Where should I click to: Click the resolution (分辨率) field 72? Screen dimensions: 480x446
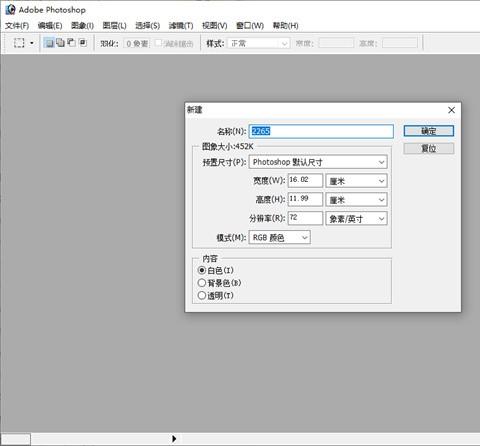(x=305, y=218)
